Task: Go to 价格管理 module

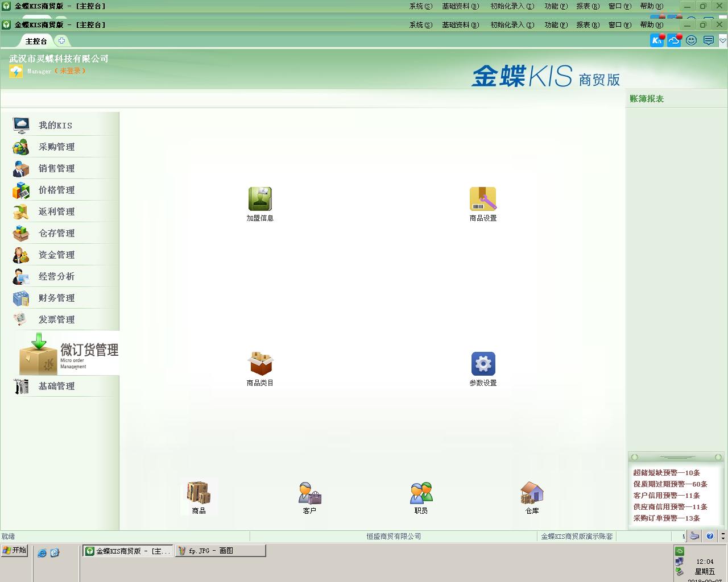Action: (60, 190)
